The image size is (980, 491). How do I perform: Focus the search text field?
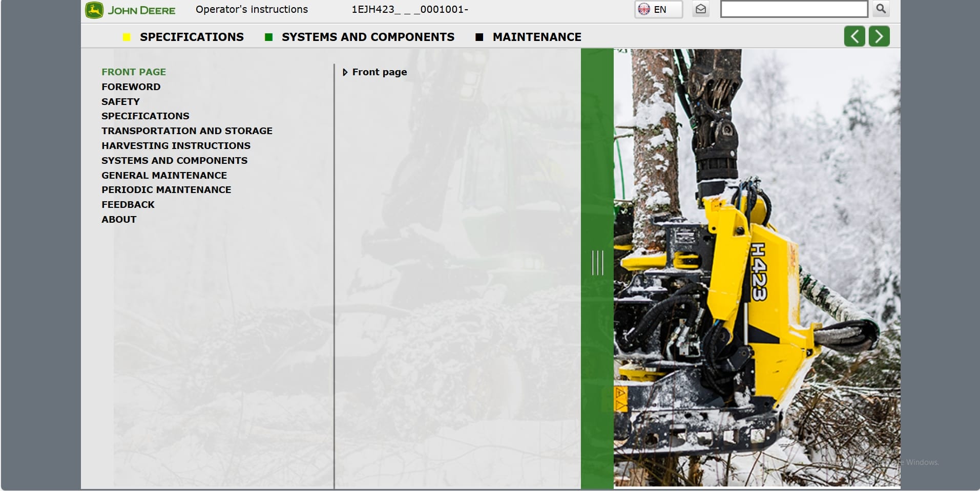coord(794,9)
